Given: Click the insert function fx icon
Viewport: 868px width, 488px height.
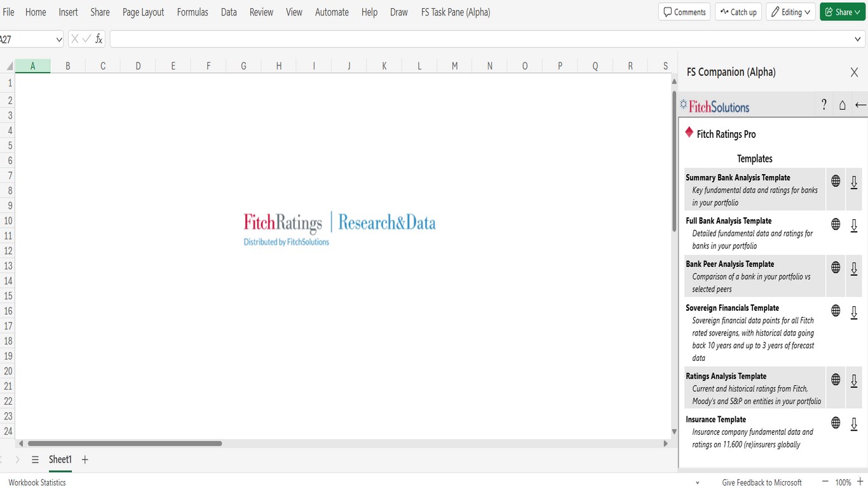Looking at the screenshot, I should click(x=98, y=39).
